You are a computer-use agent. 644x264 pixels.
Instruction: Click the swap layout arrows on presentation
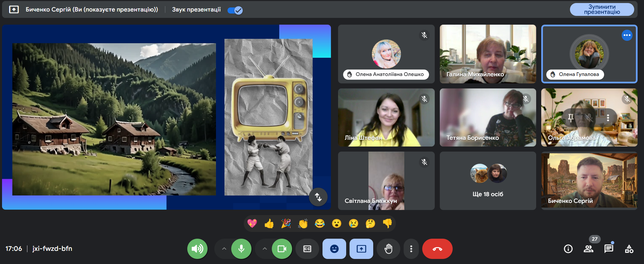pyautogui.click(x=318, y=197)
